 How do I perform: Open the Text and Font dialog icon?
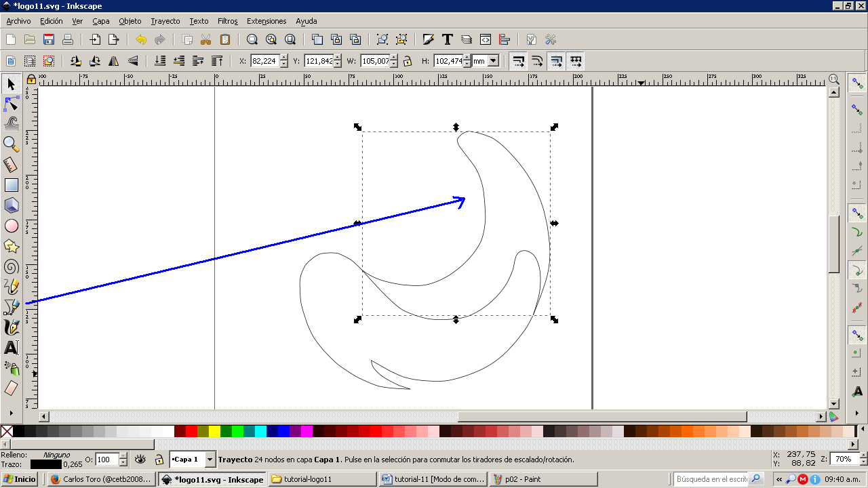click(448, 39)
